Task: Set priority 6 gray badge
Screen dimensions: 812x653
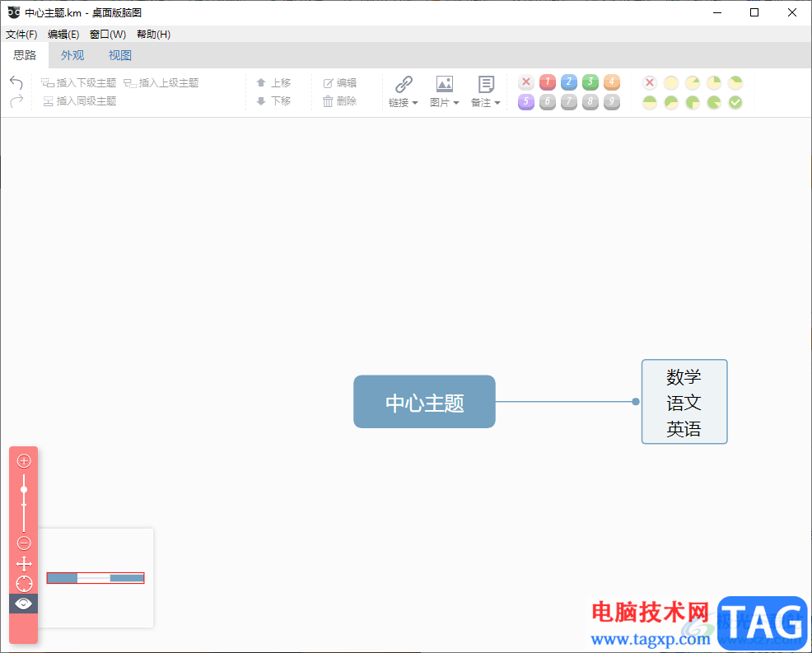Action: 548,102
